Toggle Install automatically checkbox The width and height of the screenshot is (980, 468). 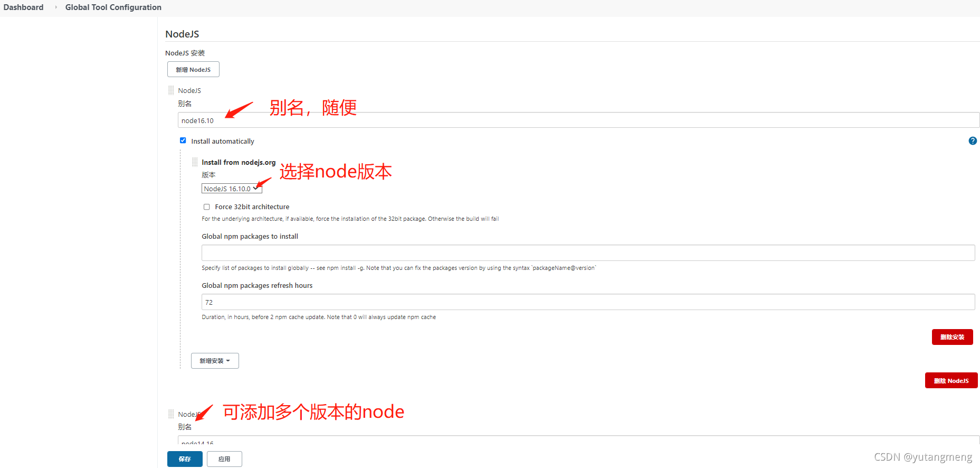pos(183,141)
